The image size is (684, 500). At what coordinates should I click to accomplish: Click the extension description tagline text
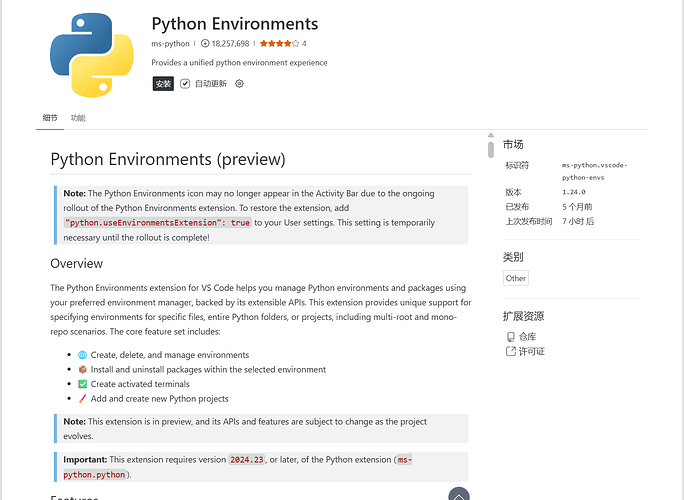[239, 62]
